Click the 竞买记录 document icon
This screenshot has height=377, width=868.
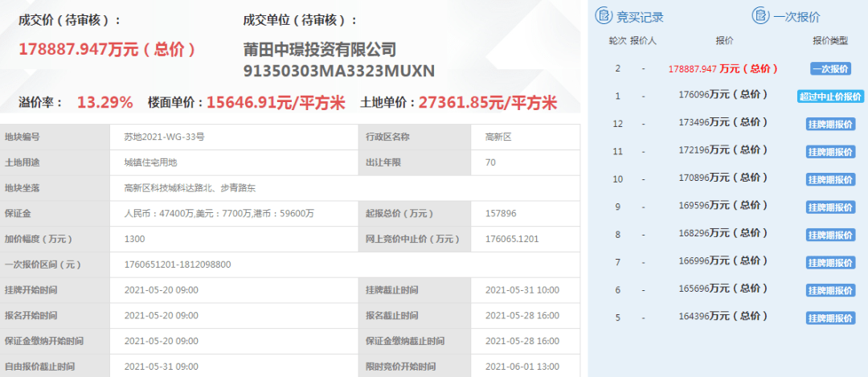click(604, 16)
